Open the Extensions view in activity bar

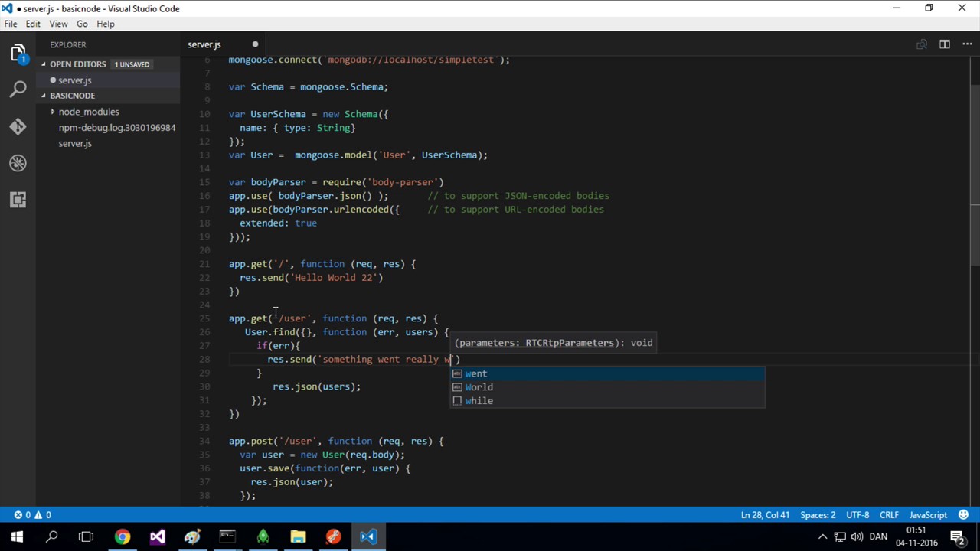coord(18,200)
